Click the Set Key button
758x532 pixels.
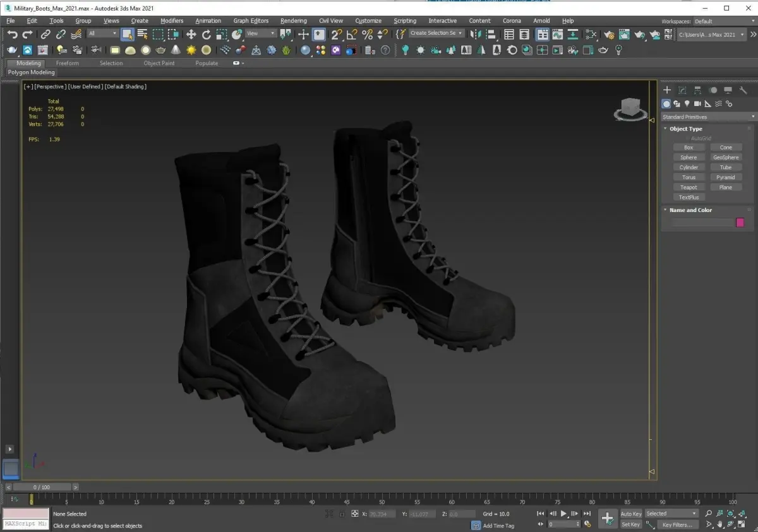(x=631, y=524)
